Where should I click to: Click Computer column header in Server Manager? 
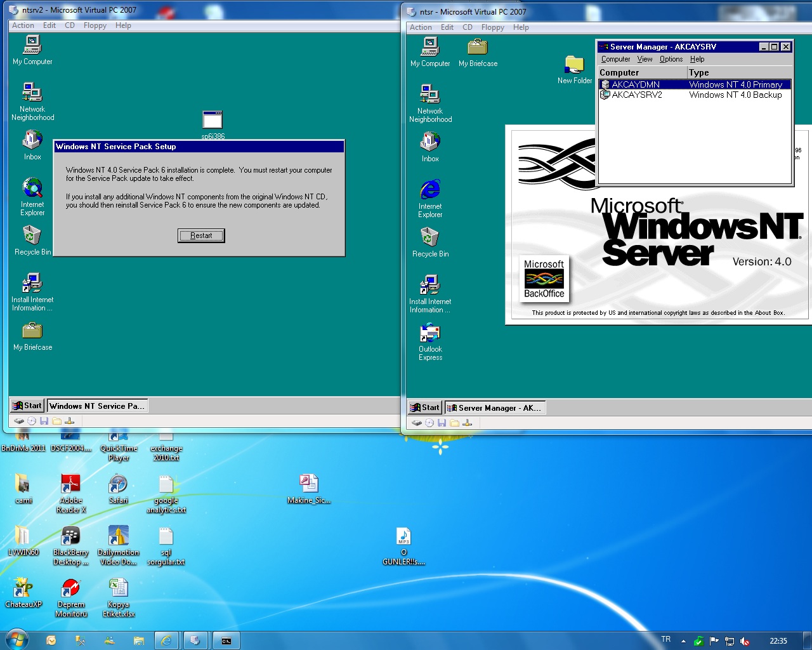[643, 72]
